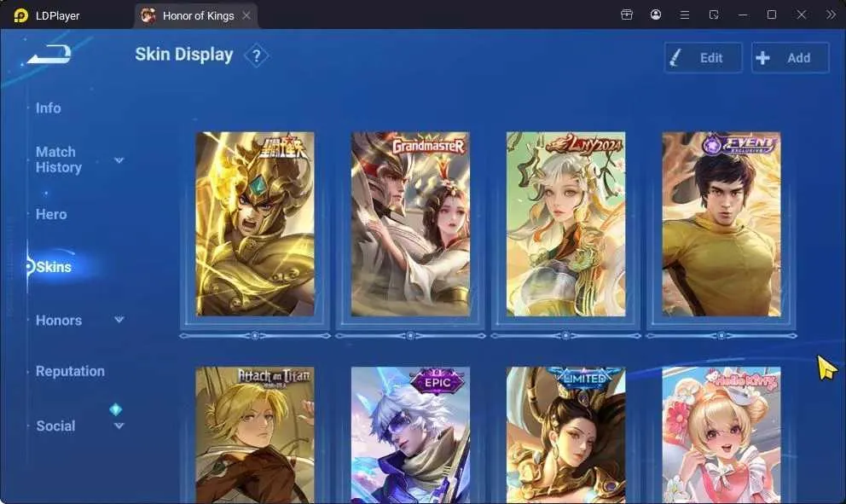Select the Epic skin card
This screenshot has height=504, width=846.
410,436
